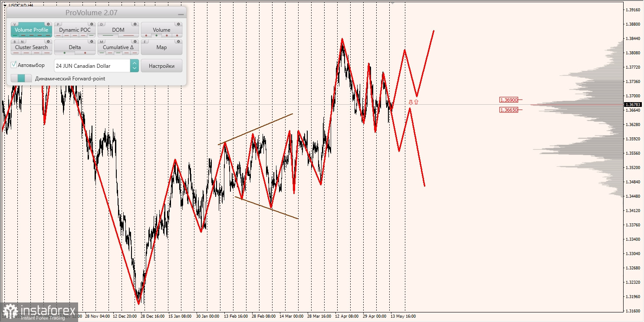Image resolution: width=644 pixels, height=322 pixels.
Task: Click the 1.36650 price level label
Action: click(508, 110)
